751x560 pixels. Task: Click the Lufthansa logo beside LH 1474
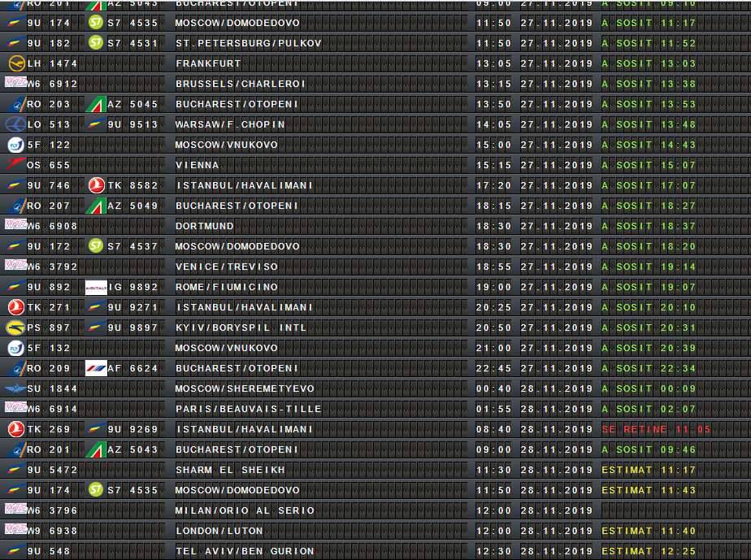pyautogui.click(x=15, y=63)
